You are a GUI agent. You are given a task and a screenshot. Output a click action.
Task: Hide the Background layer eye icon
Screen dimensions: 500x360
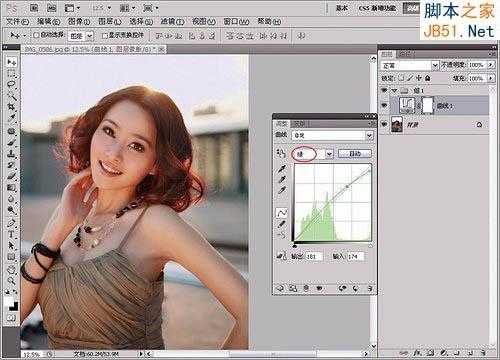point(385,124)
